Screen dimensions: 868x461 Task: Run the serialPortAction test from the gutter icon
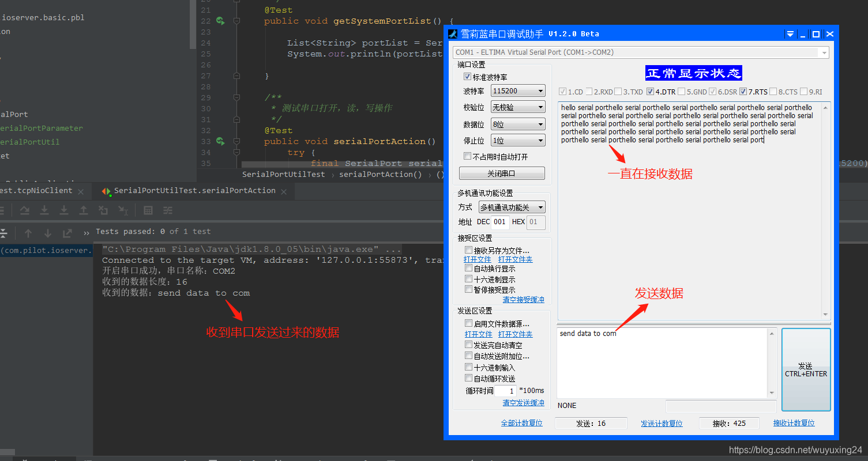[220, 141]
